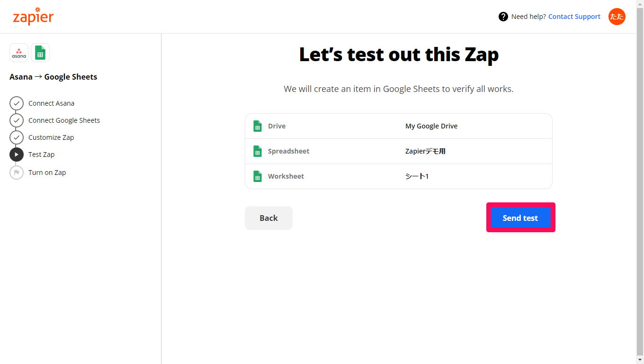Click the Zapier logo
The width and height of the screenshot is (644, 364).
click(x=33, y=17)
